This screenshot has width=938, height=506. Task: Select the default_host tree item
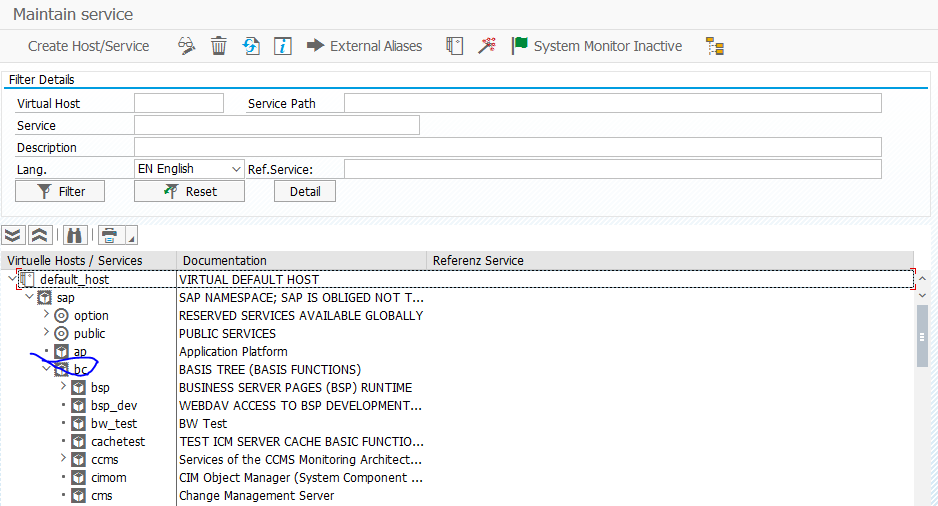click(75, 279)
